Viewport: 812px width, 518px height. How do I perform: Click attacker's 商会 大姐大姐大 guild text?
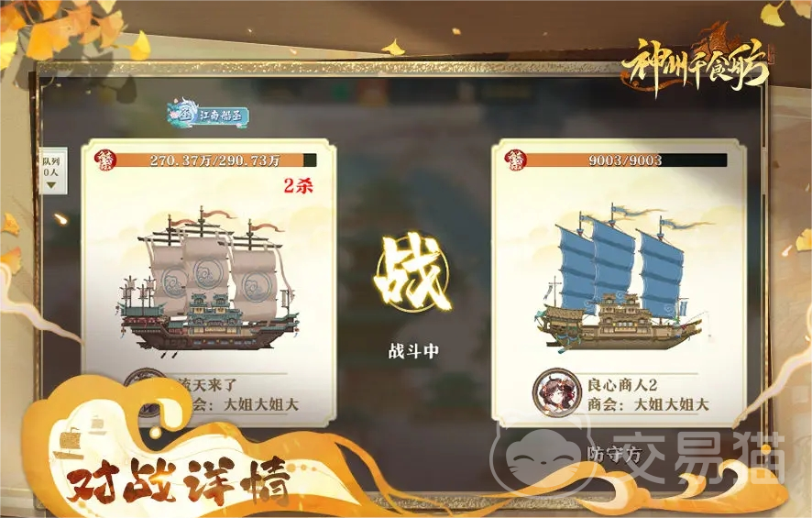click(x=242, y=404)
